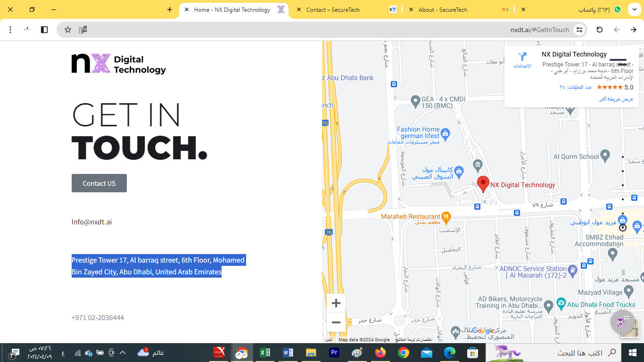644x362 pixels.
Task: Open Microsoft Word from the taskbar
Action: pos(288,353)
